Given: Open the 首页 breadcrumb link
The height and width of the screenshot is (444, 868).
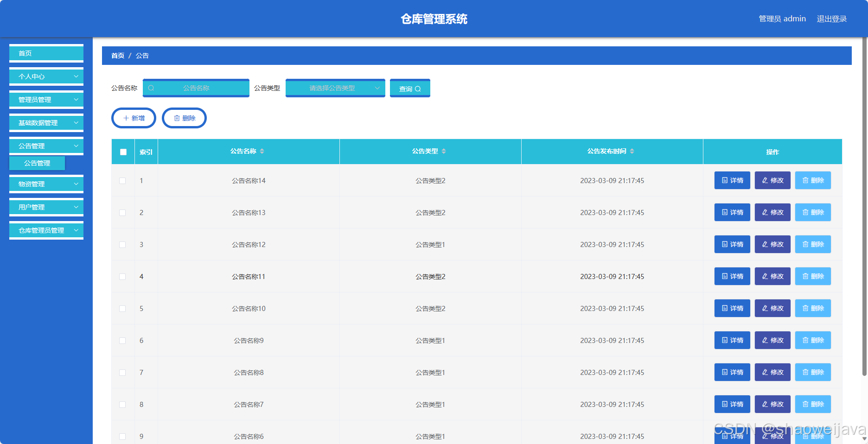Looking at the screenshot, I should [x=117, y=55].
